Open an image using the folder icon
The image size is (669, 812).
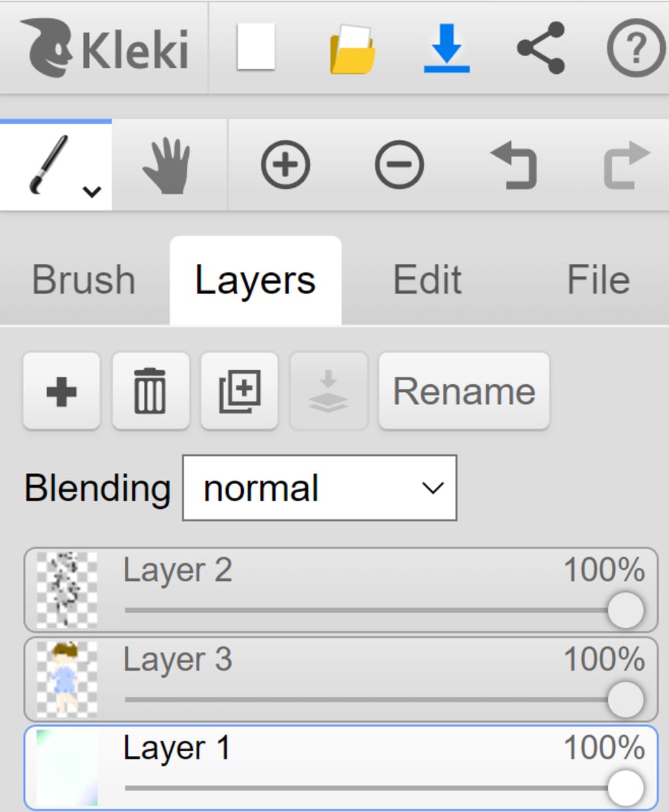352,48
